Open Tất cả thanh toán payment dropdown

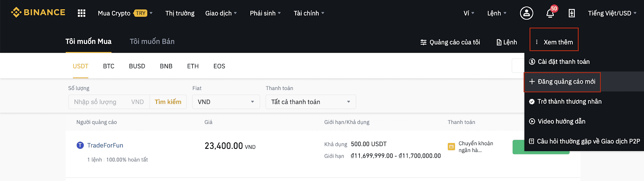pos(311,102)
